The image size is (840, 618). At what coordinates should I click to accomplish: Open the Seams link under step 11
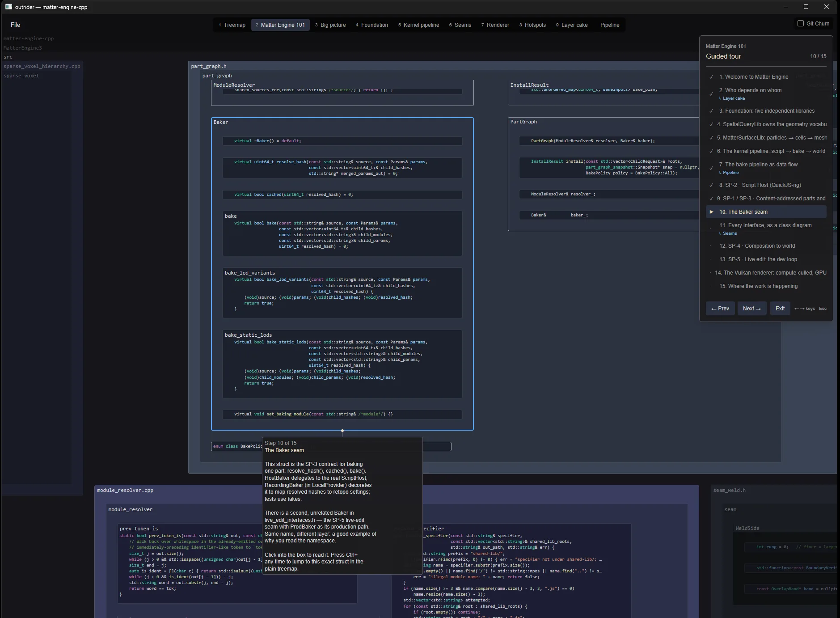728,233
